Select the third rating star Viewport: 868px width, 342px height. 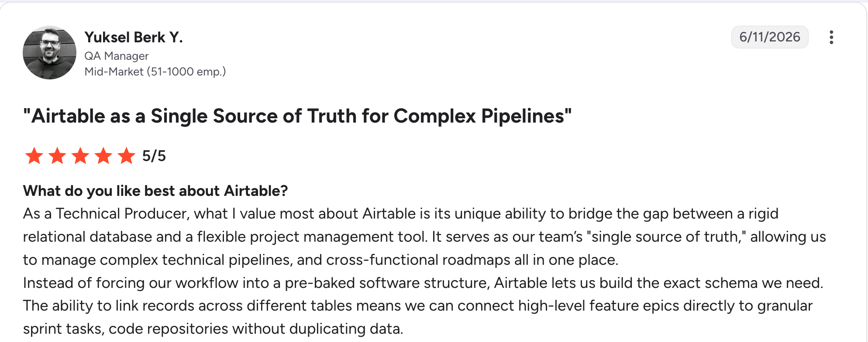(x=80, y=156)
